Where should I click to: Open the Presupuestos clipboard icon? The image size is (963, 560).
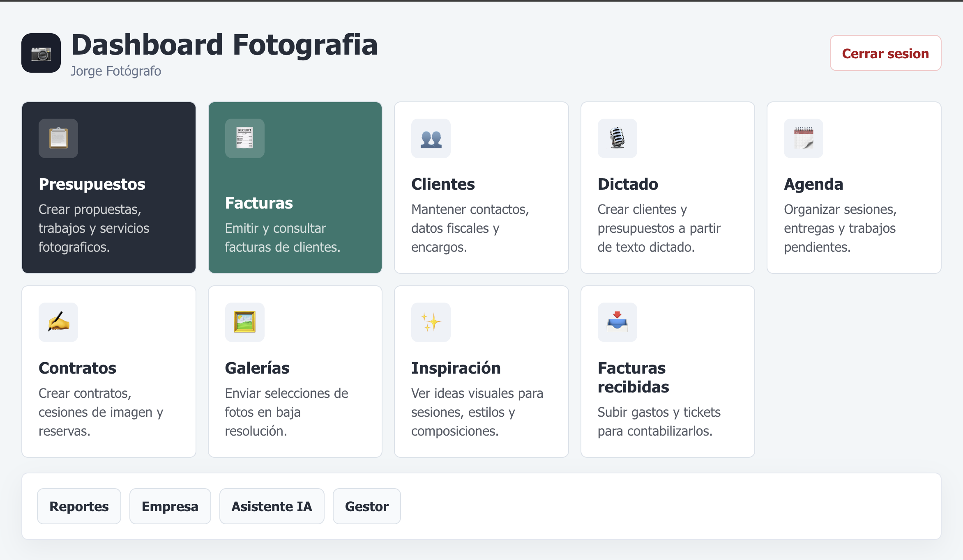[x=58, y=138]
